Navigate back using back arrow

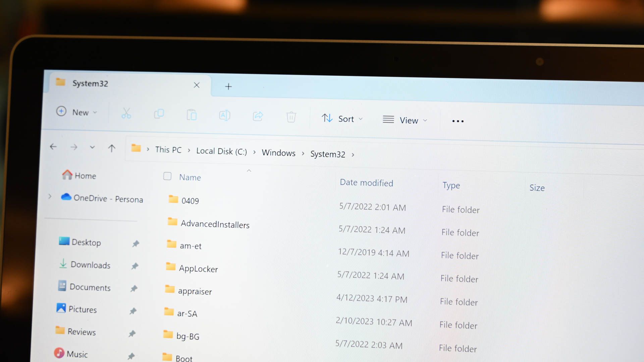pyautogui.click(x=52, y=146)
